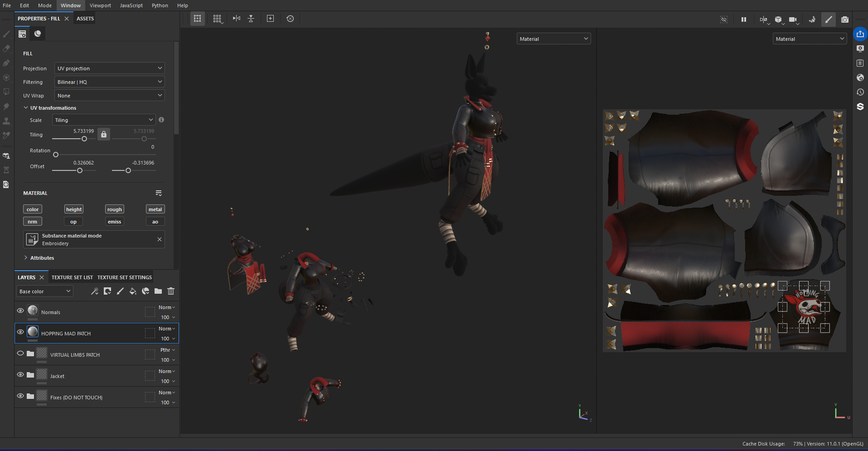This screenshot has height=451, width=868.
Task: Switch to Texture Set Settings tab
Action: pos(124,277)
